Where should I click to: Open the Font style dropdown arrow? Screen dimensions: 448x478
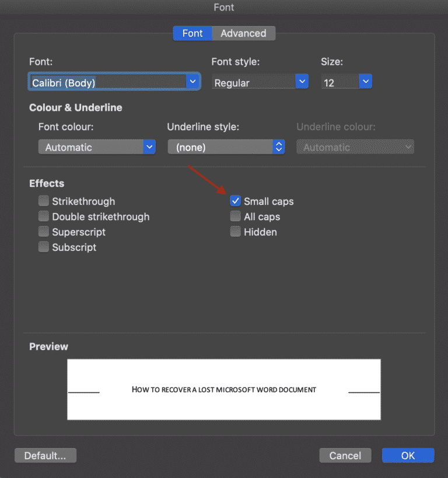pyautogui.click(x=302, y=81)
